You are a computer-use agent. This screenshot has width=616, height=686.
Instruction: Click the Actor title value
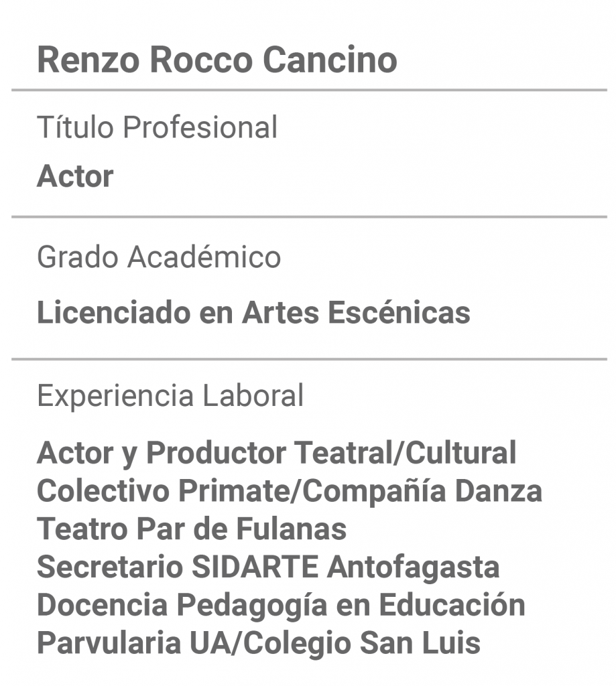[x=75, y=176]
